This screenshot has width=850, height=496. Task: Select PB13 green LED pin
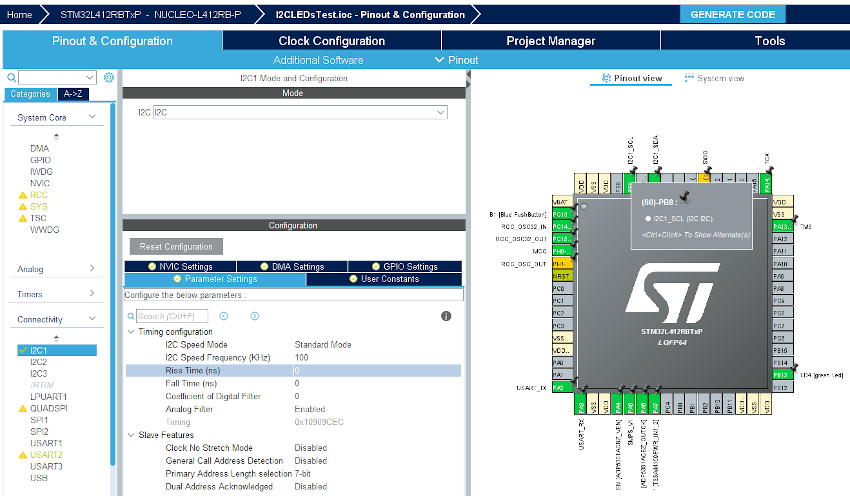pos(781,375)
